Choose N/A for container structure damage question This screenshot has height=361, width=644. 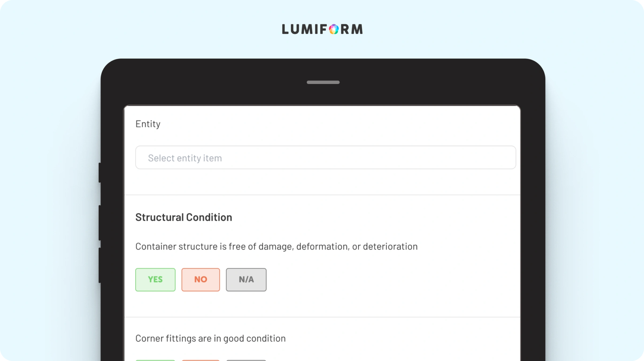(x=246, y=280)
